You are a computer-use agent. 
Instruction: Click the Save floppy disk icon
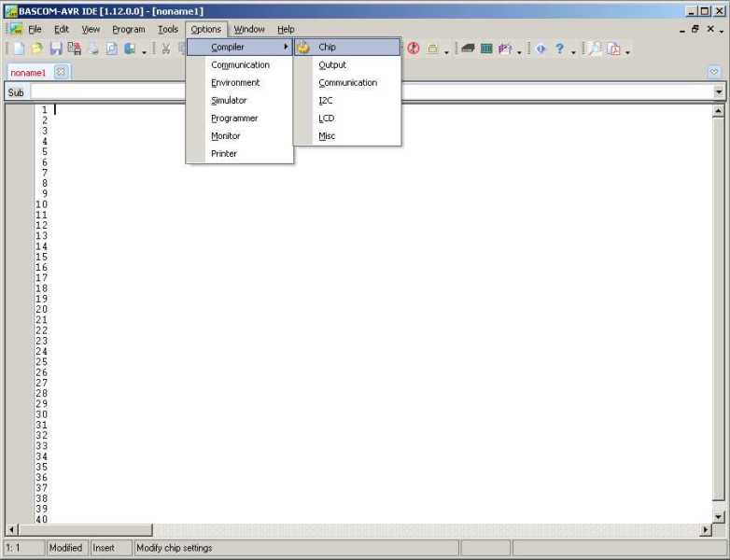click(56, 48)
